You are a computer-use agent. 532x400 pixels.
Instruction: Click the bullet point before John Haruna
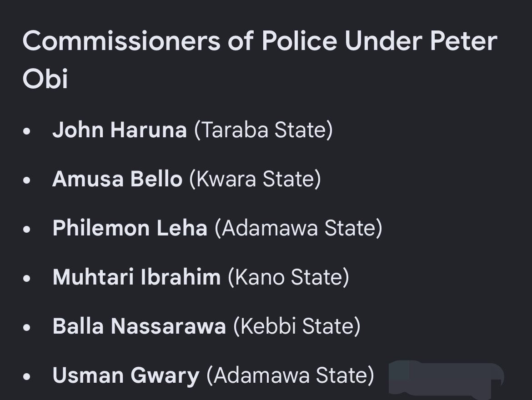27,131
